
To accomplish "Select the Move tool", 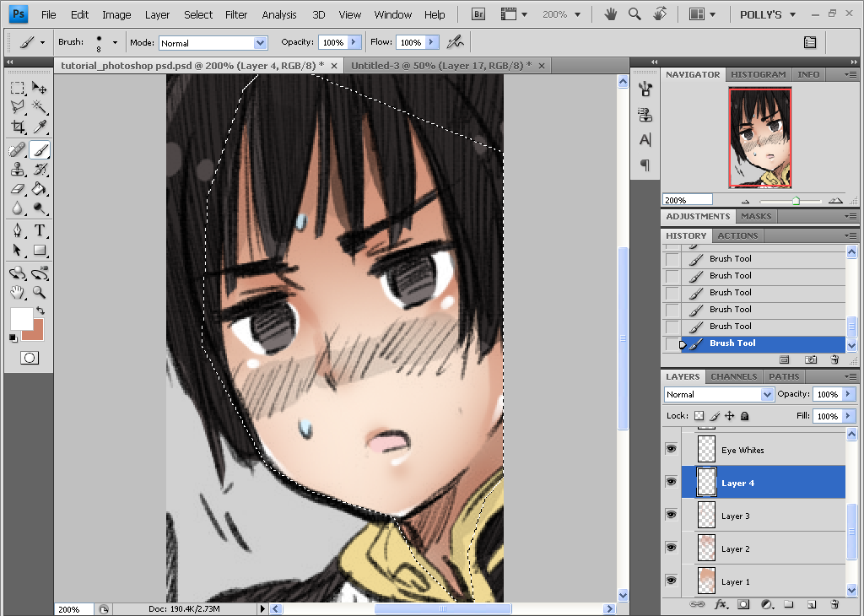I will click(x=39, y=88).
